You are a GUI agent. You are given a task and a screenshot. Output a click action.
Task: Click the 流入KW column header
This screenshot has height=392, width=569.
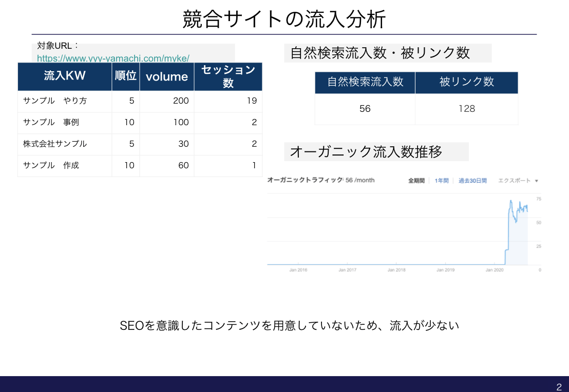click(x=65, y=76)
